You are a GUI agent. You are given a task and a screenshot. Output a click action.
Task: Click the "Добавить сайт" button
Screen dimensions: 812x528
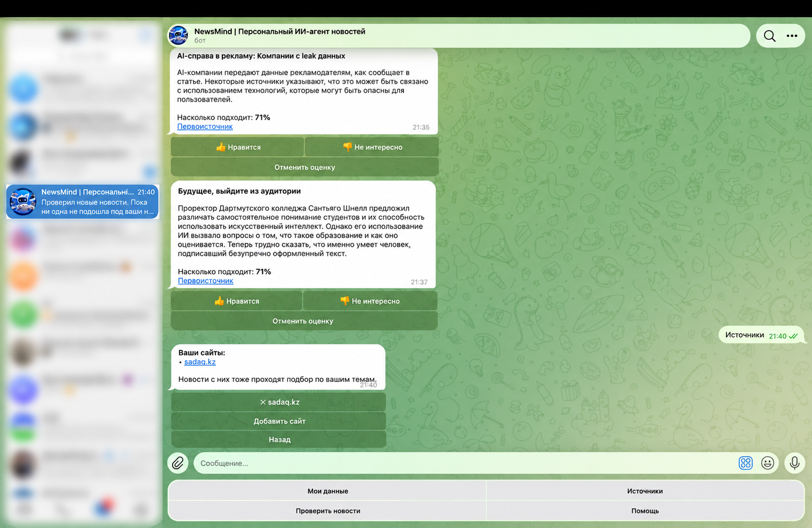pos(279,421)
